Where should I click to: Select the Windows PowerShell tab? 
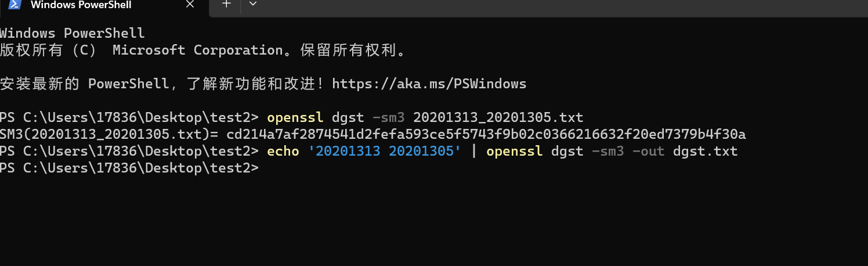(81, 5)
